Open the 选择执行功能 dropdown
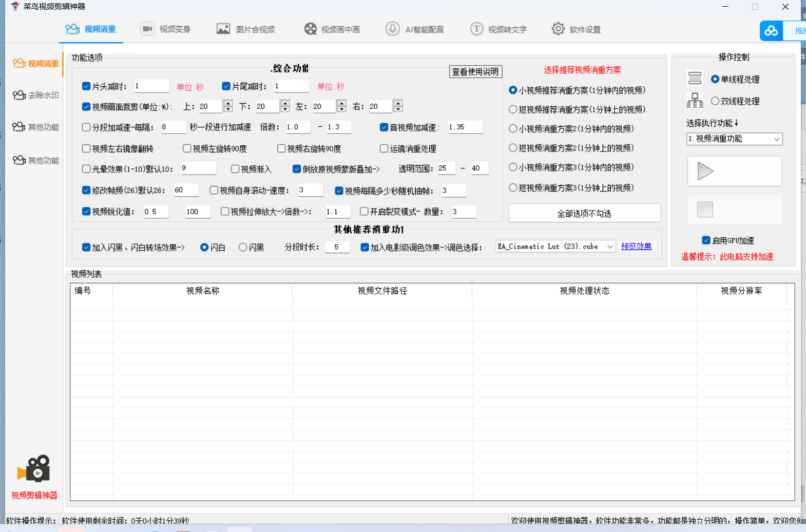This screenshot has height=532, width=806. click(x=734, y=139)
